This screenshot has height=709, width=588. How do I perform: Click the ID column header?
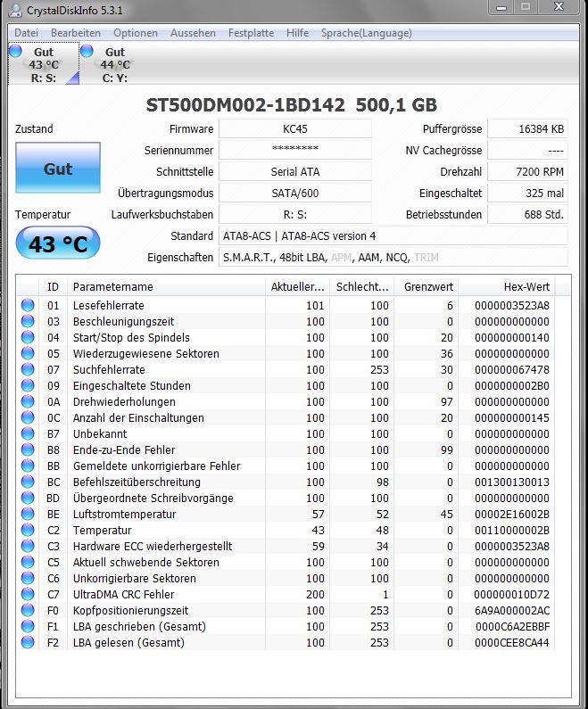(54, 286)
